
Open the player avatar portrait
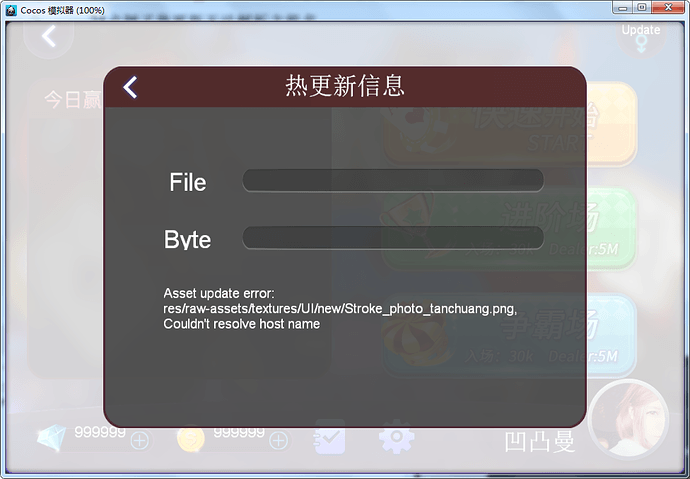pyautogui.click(x=631, y=419)
